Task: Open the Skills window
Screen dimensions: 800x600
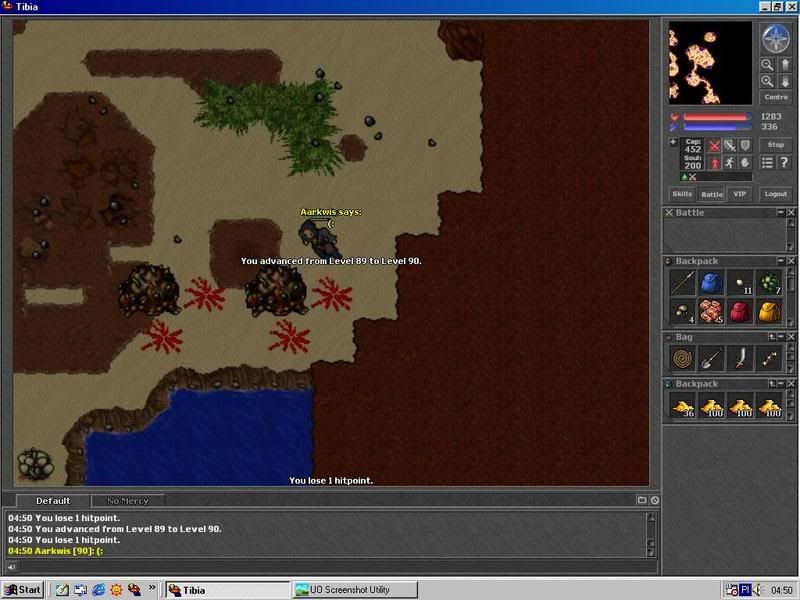Action: pyautogui.click(x=682, y=194)
